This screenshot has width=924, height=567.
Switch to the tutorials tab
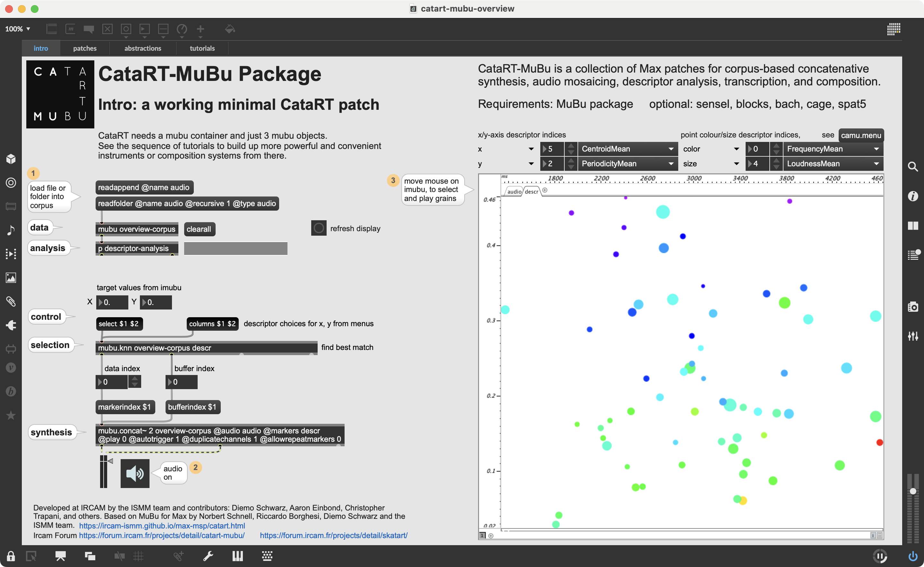point(202,48)
